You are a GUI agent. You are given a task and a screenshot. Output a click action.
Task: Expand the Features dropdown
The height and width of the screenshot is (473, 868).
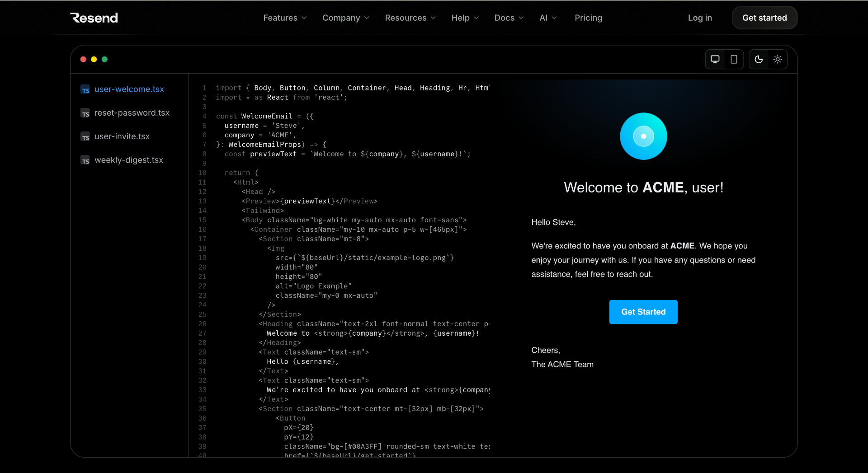click(x=285, y=18)
